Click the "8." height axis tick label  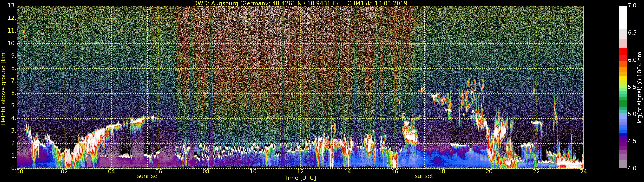click(14, 68)
